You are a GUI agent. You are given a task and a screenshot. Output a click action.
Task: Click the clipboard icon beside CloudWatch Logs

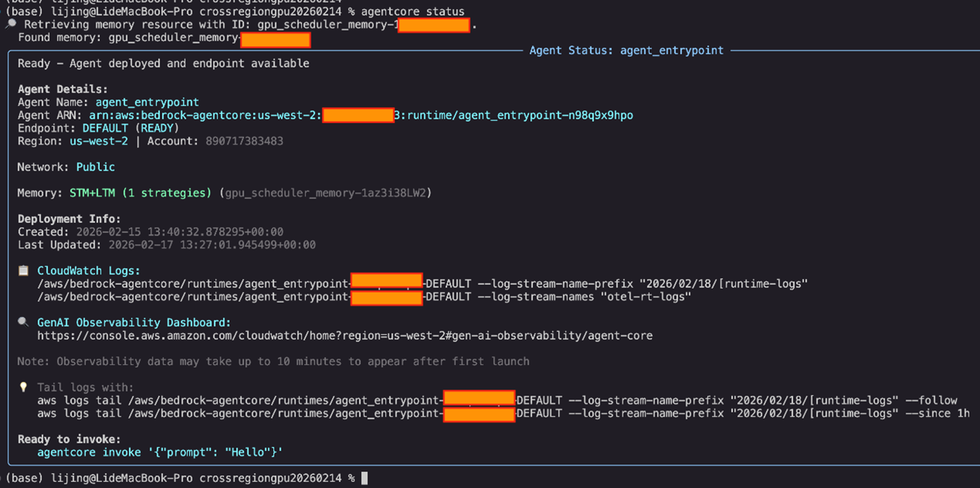click(23, 270)
